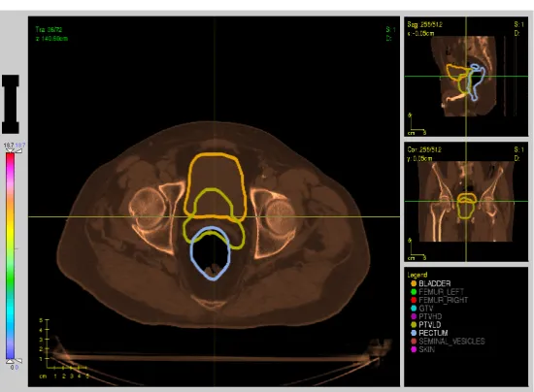Click the "Legend" panel title
Viewport: 534px width, 392px height.
pyautogui.click(x=417, y=275)
